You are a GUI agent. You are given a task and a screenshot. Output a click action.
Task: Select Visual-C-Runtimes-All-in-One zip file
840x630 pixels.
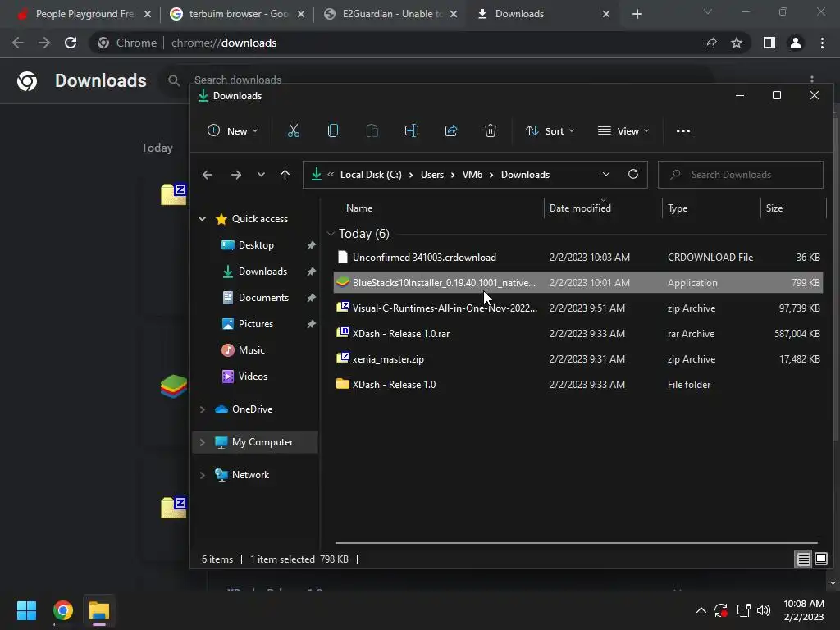coord(578,308)
